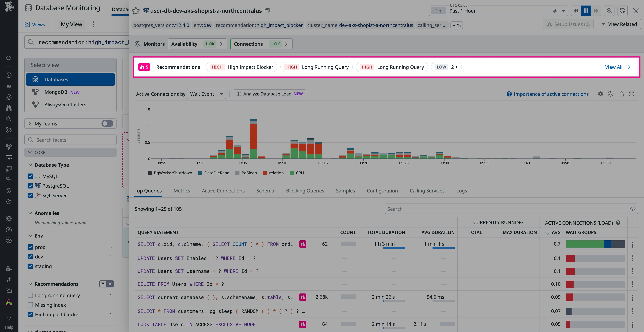Export the Active Connections chart
The width and height of the screenshot is (644, 332).
(x=621, y=94)
